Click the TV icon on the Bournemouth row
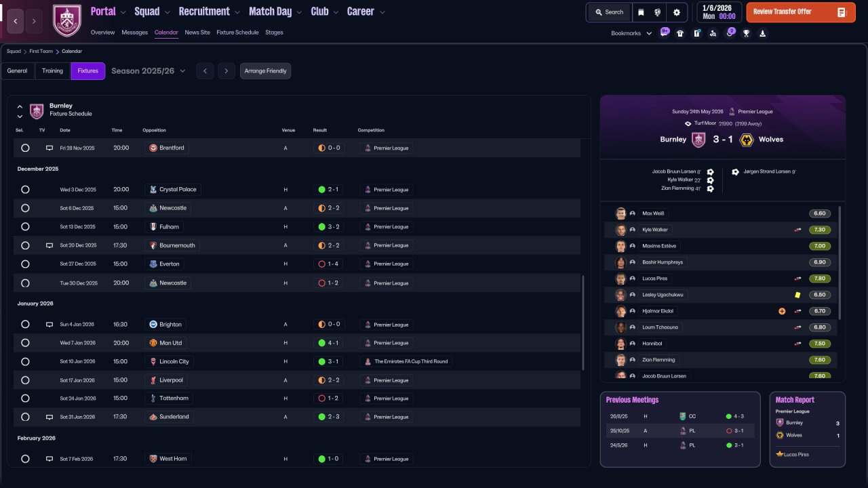 click(x=49, y=245)
